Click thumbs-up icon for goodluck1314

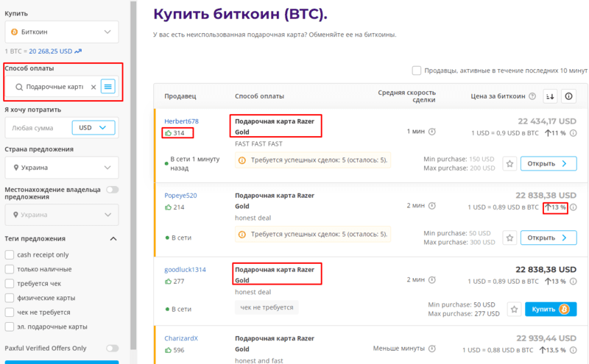click(168, 281)
